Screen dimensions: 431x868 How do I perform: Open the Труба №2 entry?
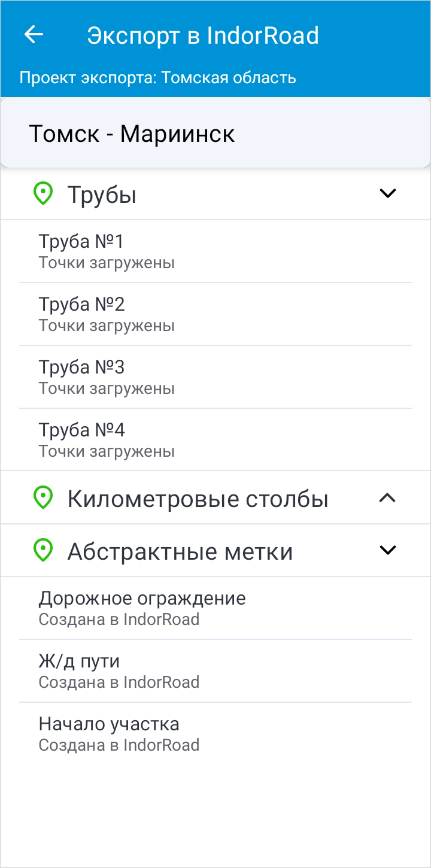[215, 314]
